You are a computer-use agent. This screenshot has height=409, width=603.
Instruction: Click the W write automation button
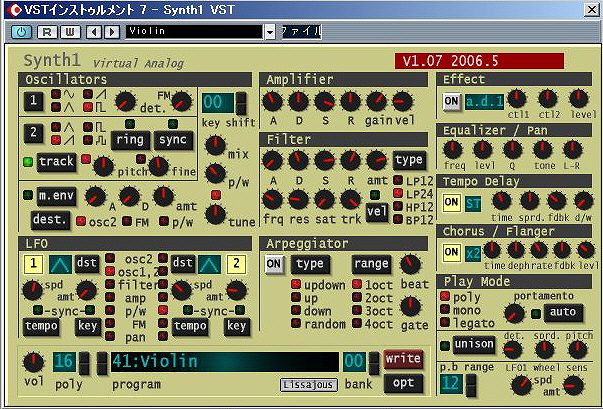pos(70,32)
